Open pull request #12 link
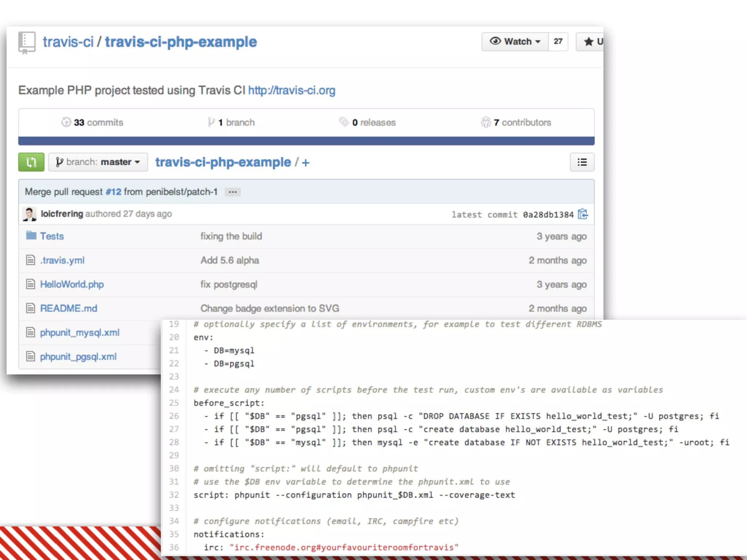Screen dimensions: 747x560 [x=113, y=192]
